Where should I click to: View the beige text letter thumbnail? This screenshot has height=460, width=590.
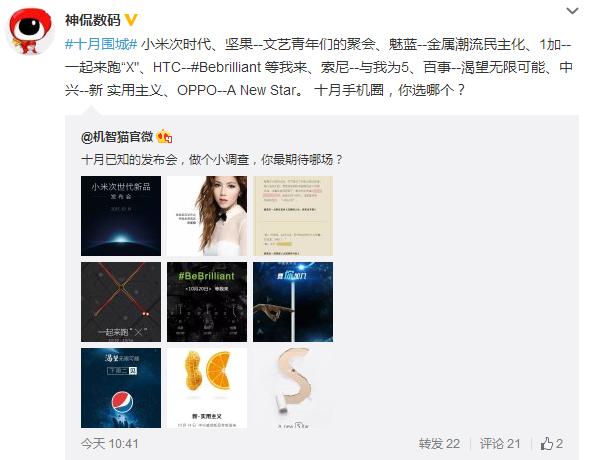click(x=293, y=216)
